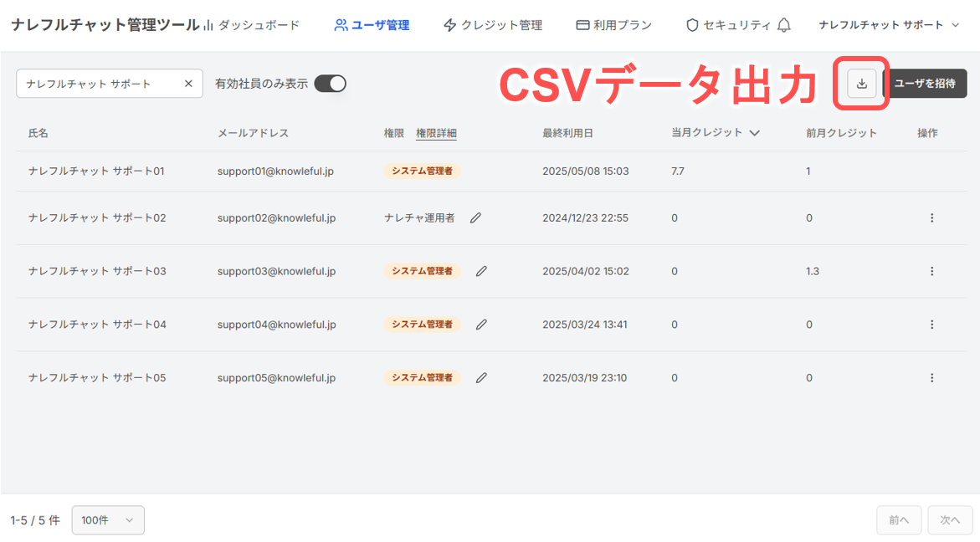Open actions kebab menu for サポート04
980x542 pixels.
[x=932, y=324]
